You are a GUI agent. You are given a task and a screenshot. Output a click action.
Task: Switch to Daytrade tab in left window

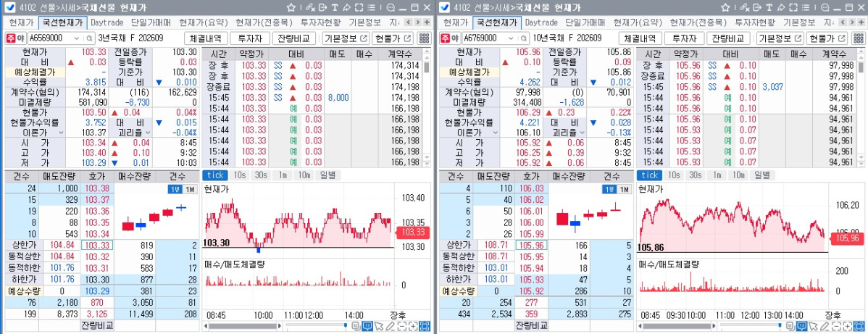pyautogui.click(x=107, y=22)
